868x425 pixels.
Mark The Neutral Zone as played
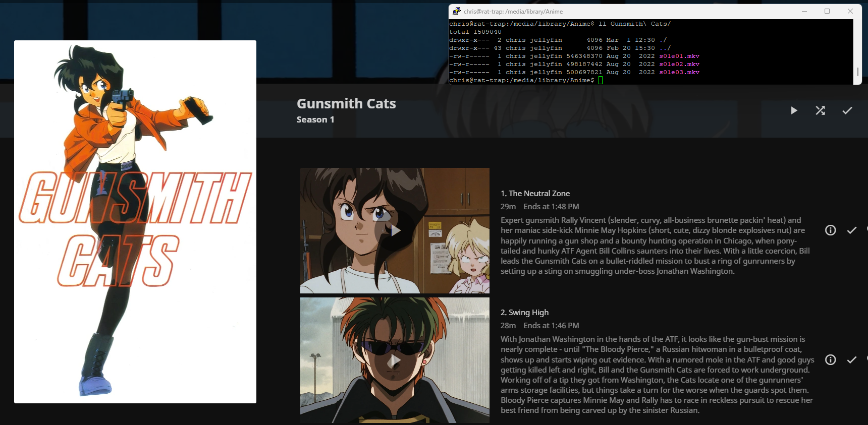[x=852, y=230]
